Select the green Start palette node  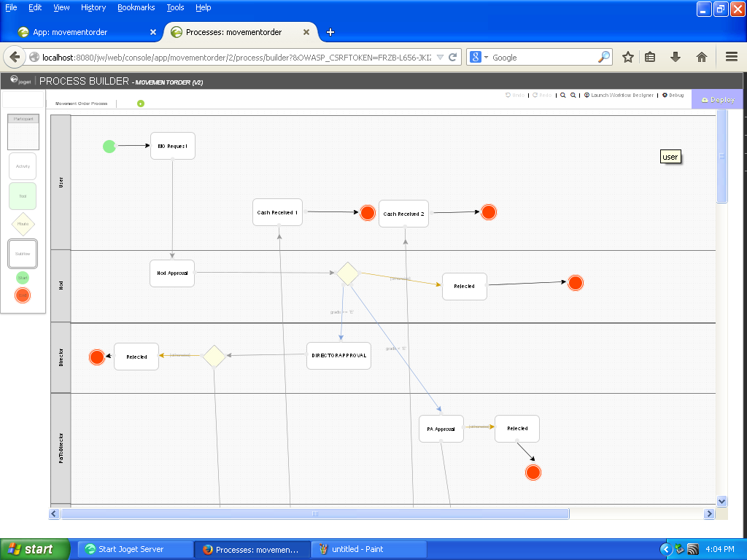click(x=23, y=278)
